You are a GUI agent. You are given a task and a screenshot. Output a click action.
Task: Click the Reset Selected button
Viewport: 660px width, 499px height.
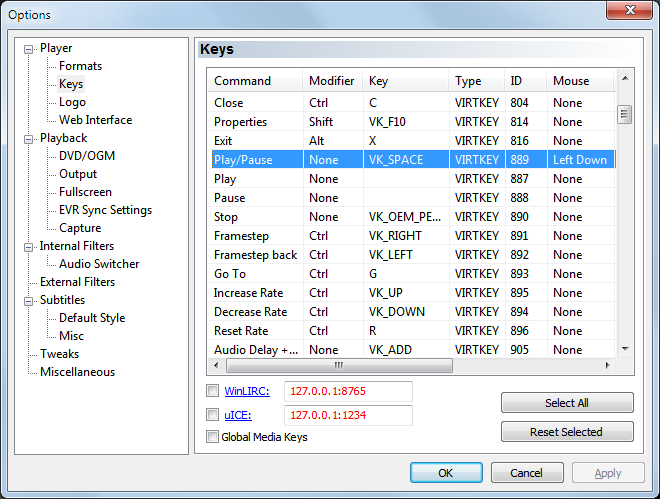(567, 432)
